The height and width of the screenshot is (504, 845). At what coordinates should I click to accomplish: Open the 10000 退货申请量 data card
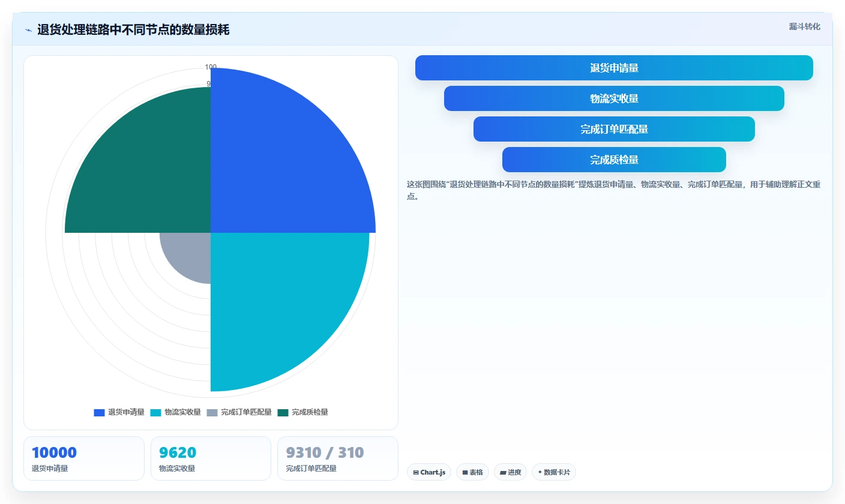pos(84,458)
